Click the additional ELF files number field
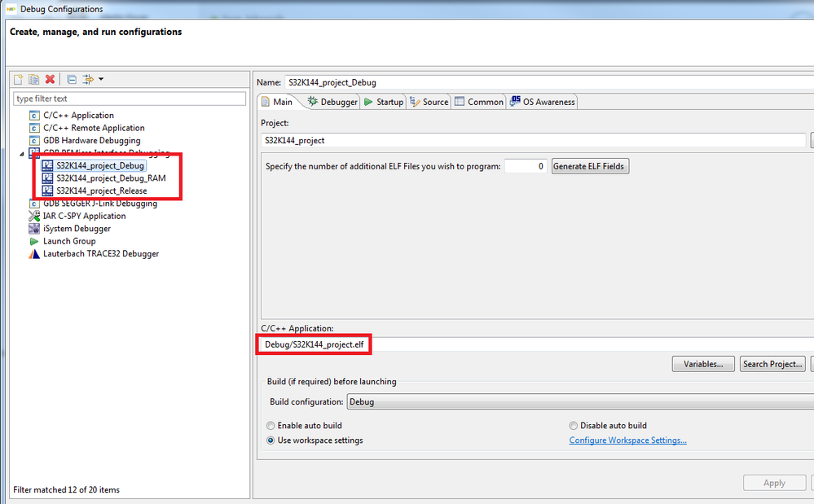Screen dimensions: 814x504 (x=526, y=166)
